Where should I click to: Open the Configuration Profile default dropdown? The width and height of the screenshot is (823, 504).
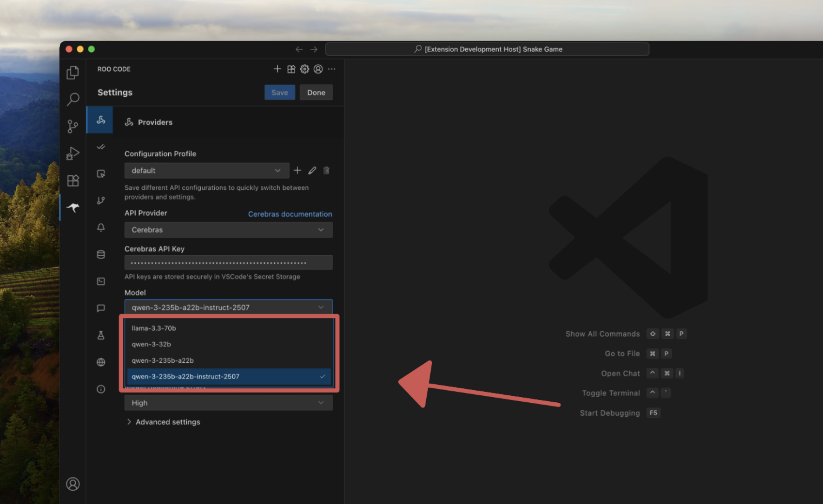pos(207,171)
